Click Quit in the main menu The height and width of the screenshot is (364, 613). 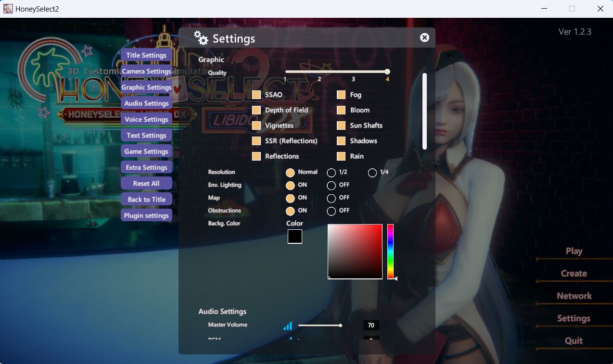pyautogui.click(x=574, y=340)
